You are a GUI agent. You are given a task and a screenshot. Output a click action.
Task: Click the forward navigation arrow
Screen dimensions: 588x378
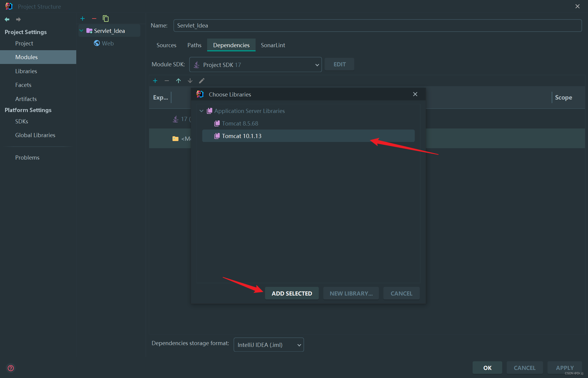19,19
